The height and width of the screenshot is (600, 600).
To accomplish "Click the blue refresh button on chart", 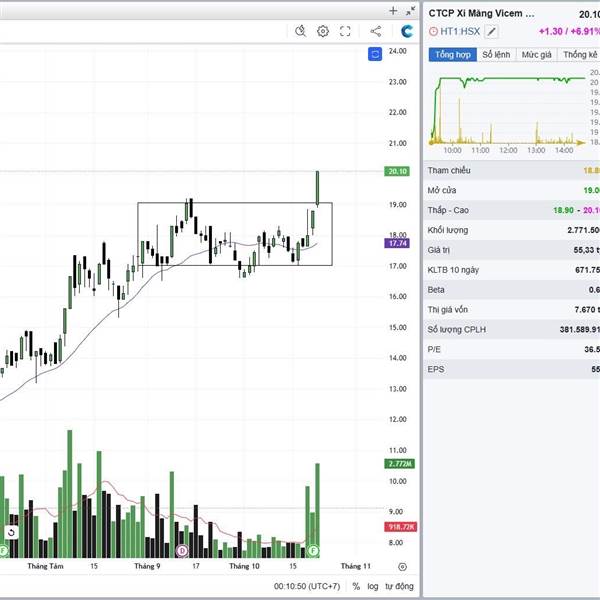I will tap(375, 53).
